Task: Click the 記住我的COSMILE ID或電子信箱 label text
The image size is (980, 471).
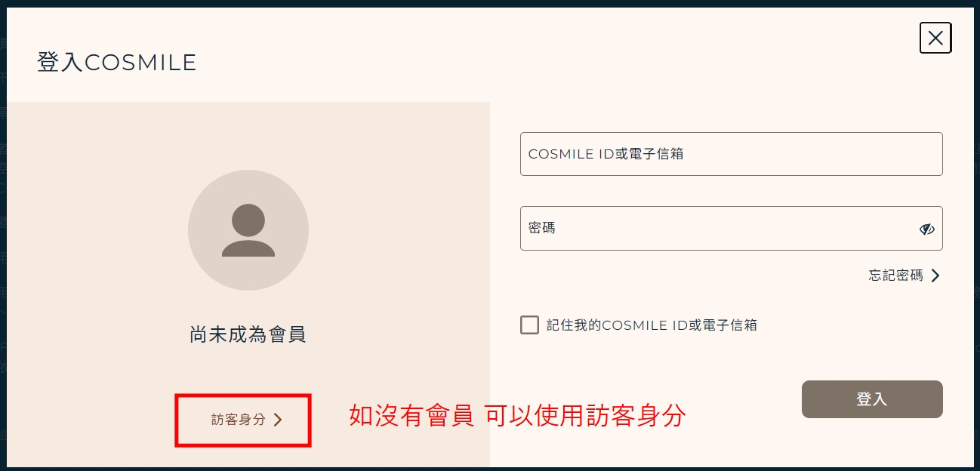Action: [x=652, y=325]
